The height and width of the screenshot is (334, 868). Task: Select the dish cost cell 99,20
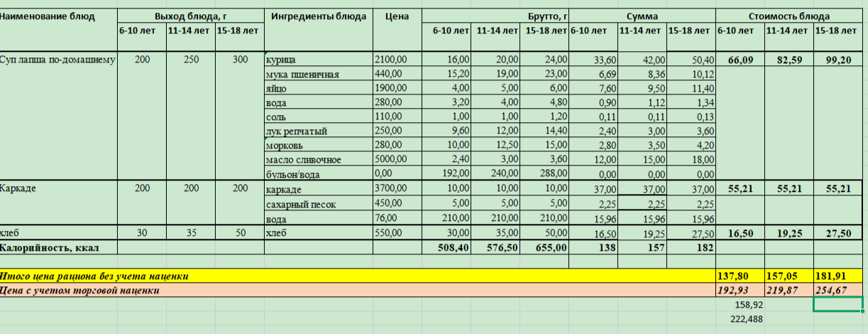(x=837, y=60)
